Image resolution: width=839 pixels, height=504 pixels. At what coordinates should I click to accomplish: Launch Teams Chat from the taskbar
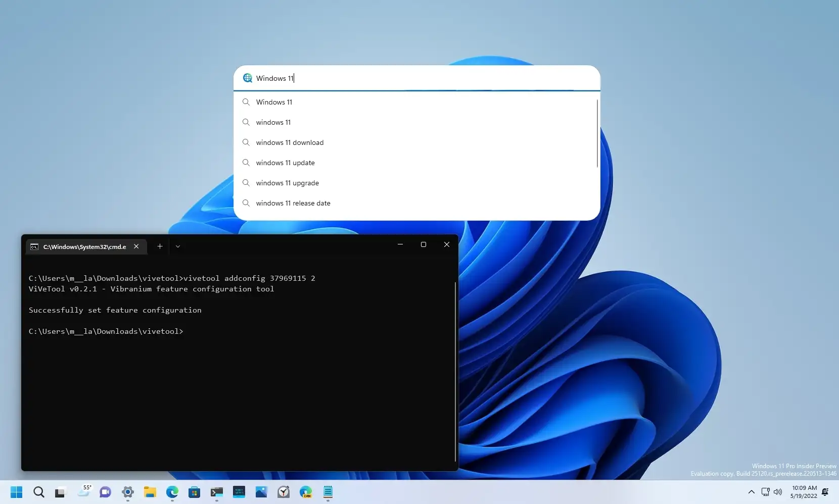coord(105,492)
